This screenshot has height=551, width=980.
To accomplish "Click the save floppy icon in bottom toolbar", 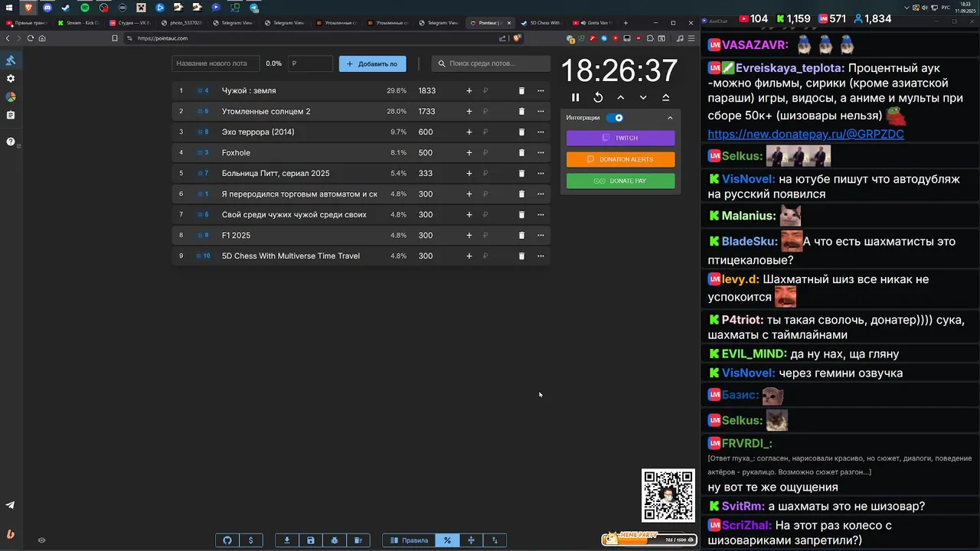I will point(311,540).
